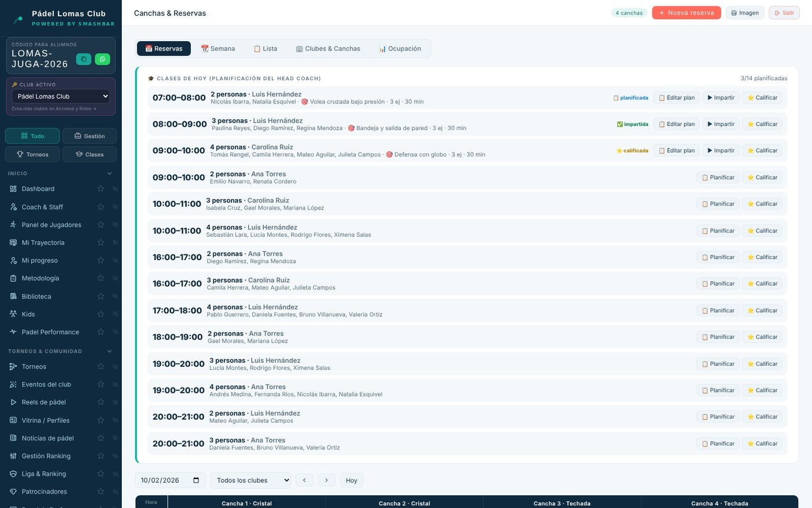Click the Nueva reserva button
Screen dimensions: 812x508
[x=686, y=13]
